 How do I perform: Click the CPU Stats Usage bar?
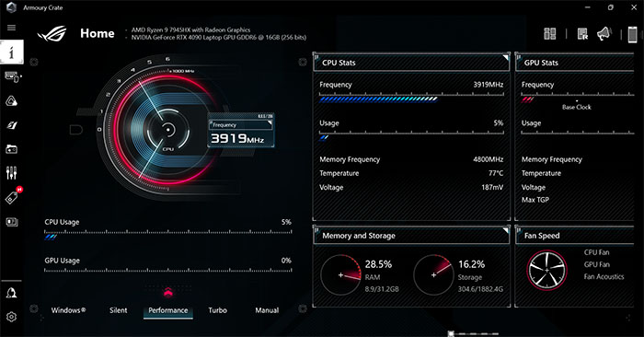click(x=411, y=135)
